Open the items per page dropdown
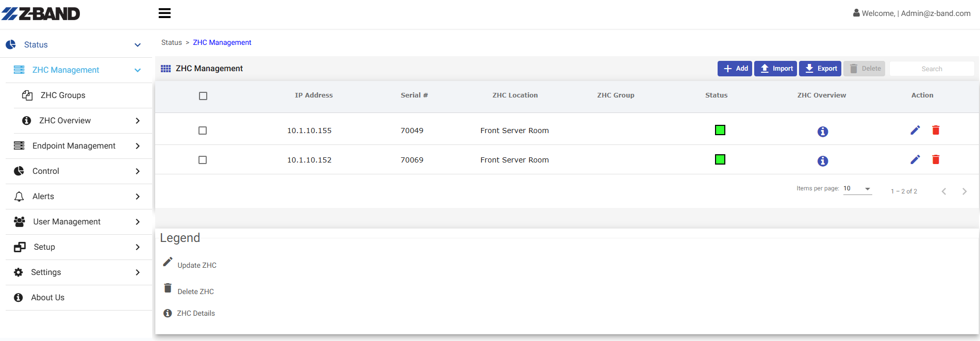Image resolution: width=980 pixels, height=341 pixels. pyautogui.click(x=857, y=189)
